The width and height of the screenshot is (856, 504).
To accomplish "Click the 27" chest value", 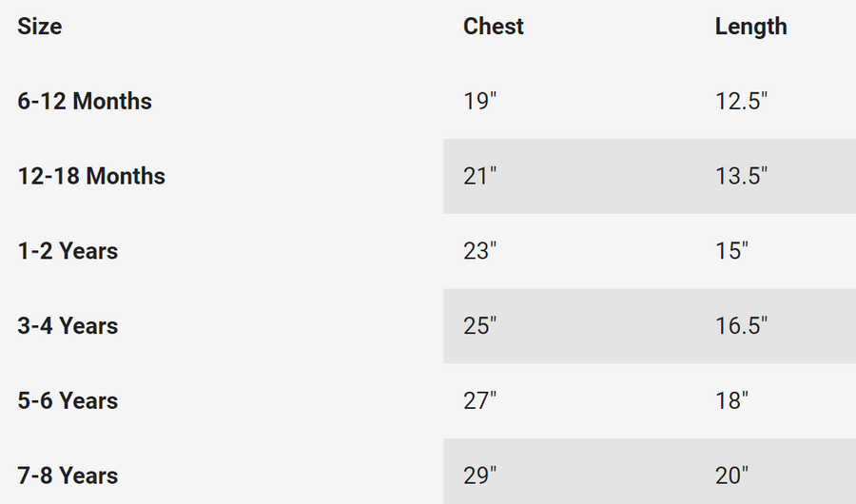I will coord(480,400).
